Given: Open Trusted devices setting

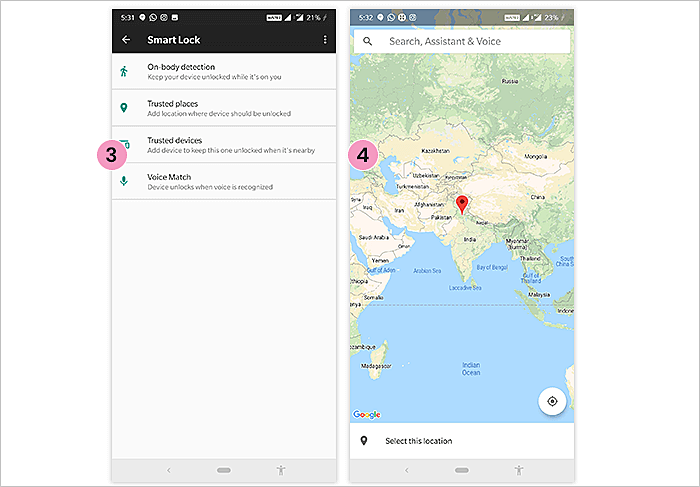Looking at the screenshot, I should [x=224, y=145].
